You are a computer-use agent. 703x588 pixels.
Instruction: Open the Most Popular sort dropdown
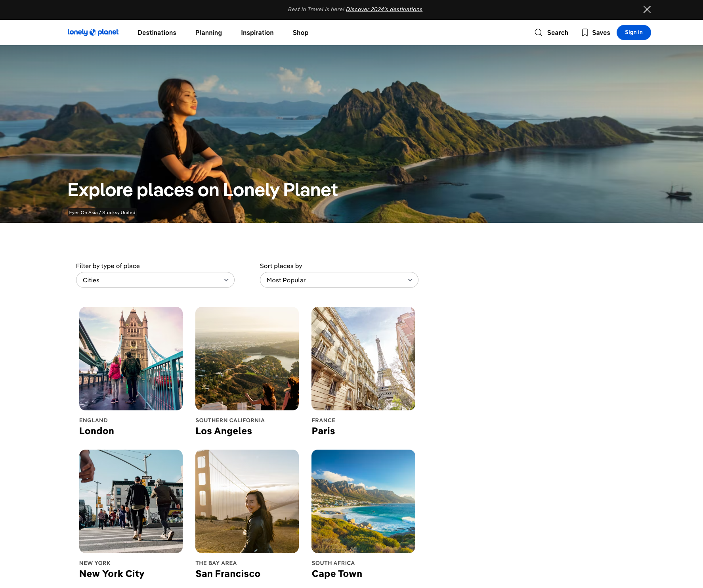tap(339, 280)
